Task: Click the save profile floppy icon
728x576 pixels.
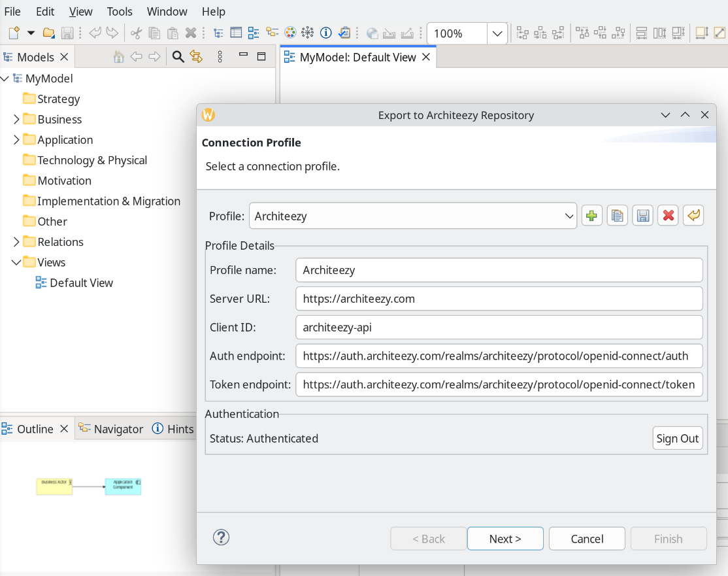Action: pyautogui.click(x=642, y=216)
